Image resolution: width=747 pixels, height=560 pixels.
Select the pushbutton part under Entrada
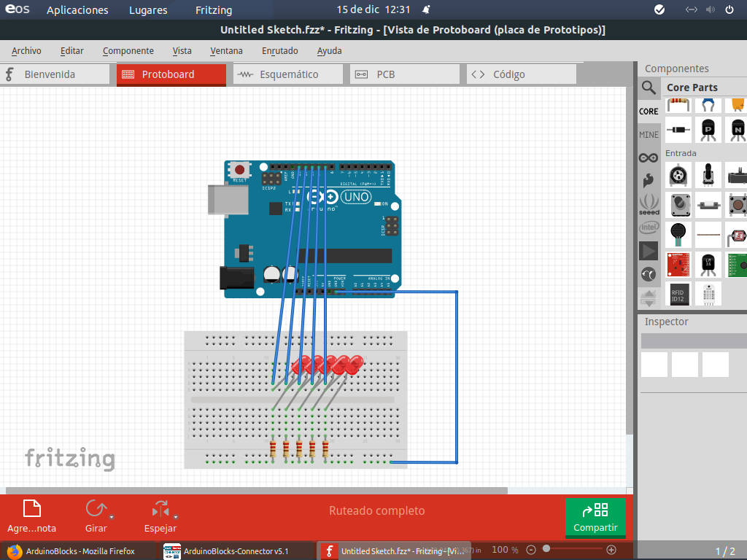point(737,206)
